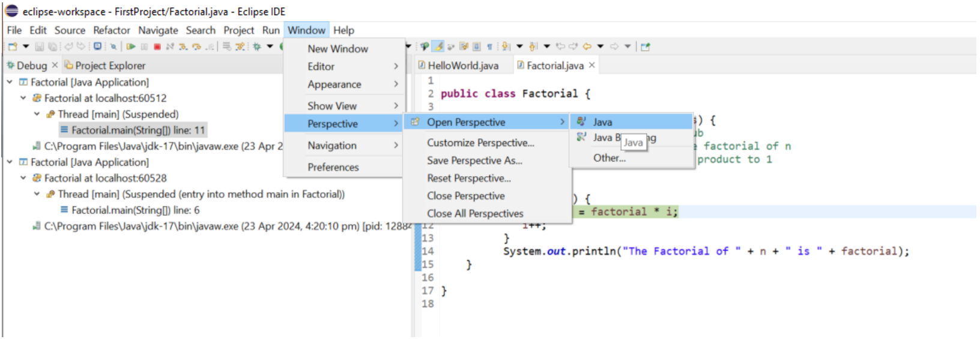The image size is (980, 339).
Task: Click the Suspend pause icon
Action: click(x=144, y=46)
